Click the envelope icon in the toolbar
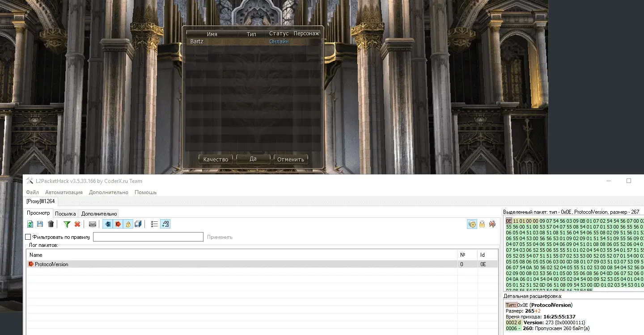Screen dimensions: 644x335 coord(93,224)
